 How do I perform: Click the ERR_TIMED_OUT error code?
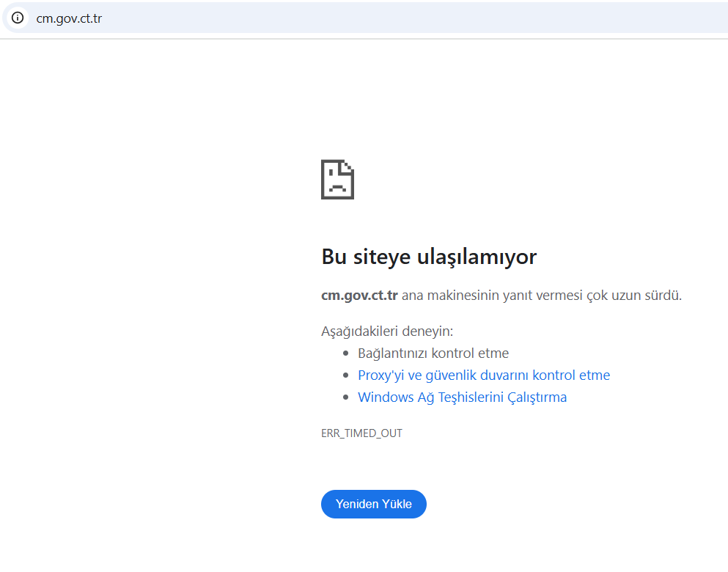[361, 433]
